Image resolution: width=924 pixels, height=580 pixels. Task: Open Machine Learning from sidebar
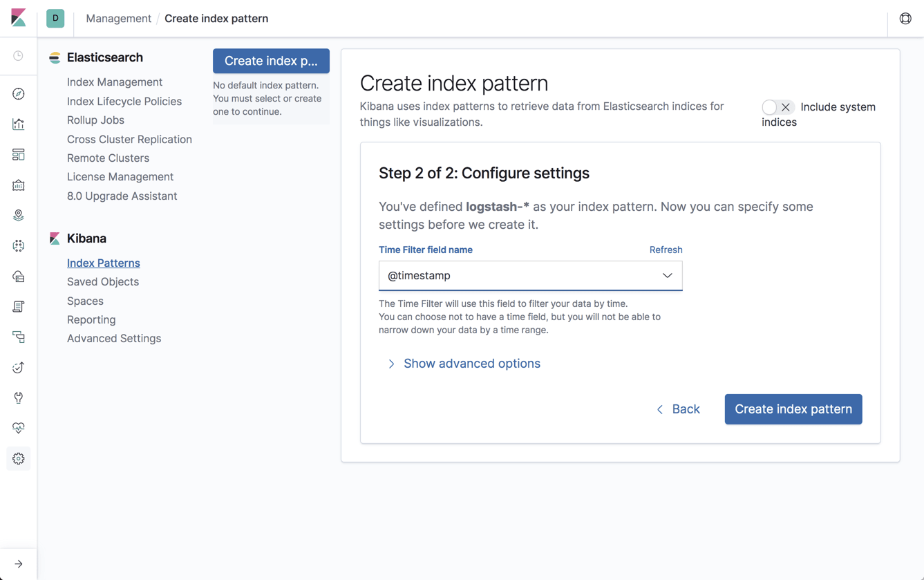click(19, 246)
